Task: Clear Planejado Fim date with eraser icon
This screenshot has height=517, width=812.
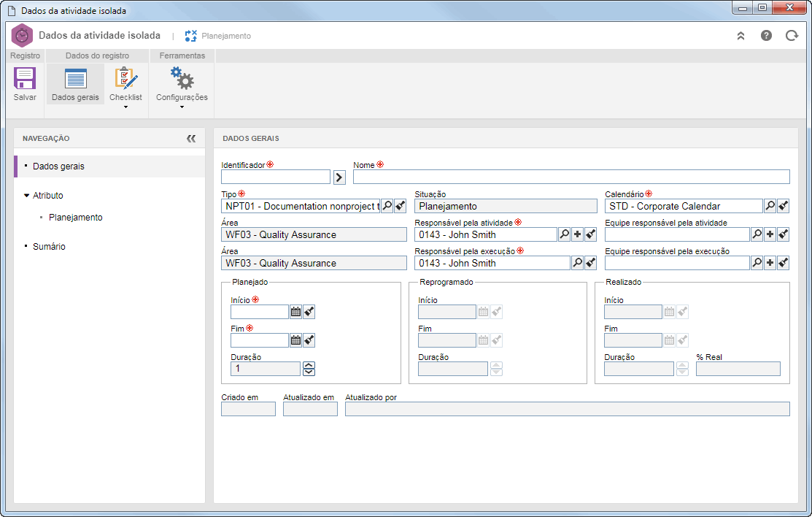Action: [x=309, y=340]
